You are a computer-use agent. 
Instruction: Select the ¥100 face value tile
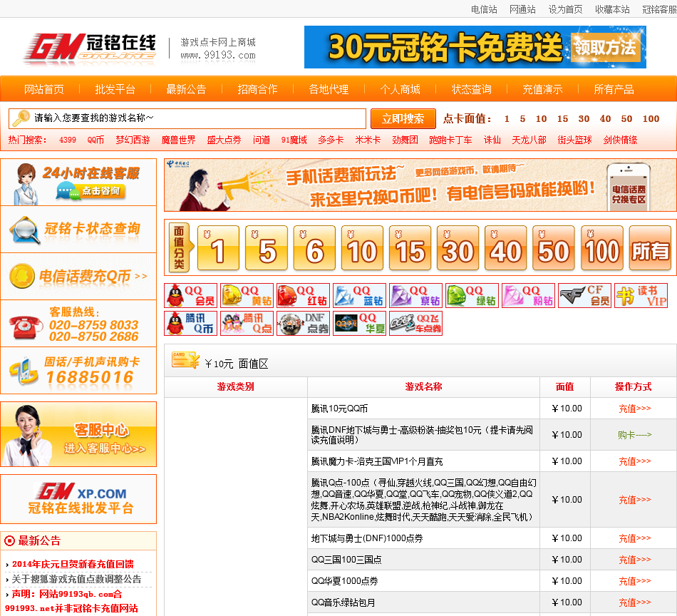click(602, 248)
